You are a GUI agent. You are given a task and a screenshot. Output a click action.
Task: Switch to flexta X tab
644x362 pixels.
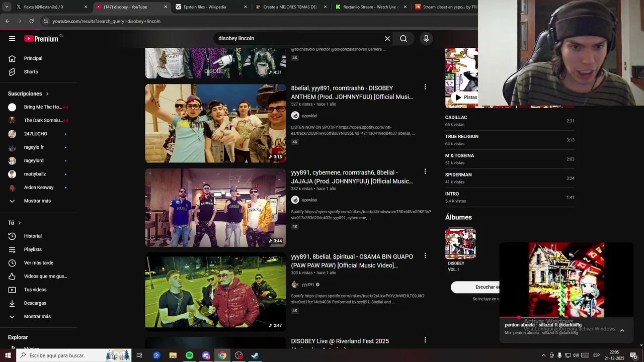(x=52, y=7)
